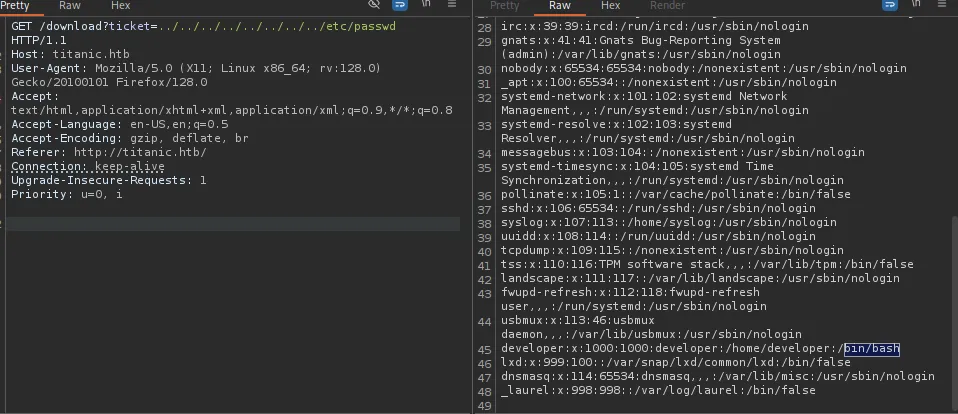Viewport: 958px width, 414px height.
Task: Click the syslog:x:107:113 response line
Action: [669, 223]
